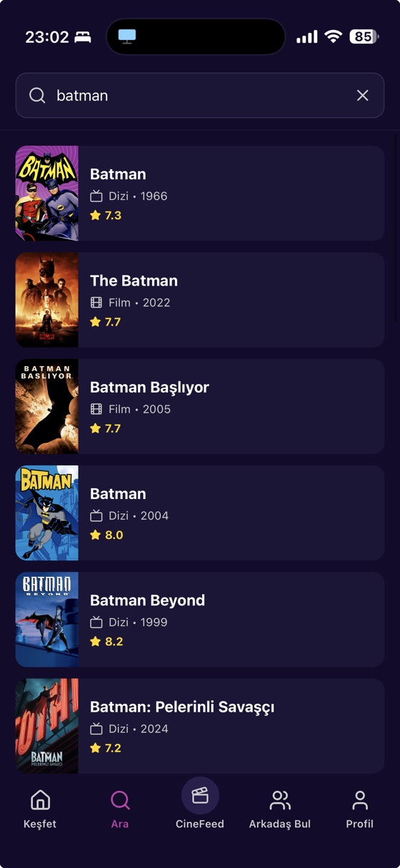This screenshot has height=868, width=400.
Task: Select Batman Başlıyor result
Action: 200,406
